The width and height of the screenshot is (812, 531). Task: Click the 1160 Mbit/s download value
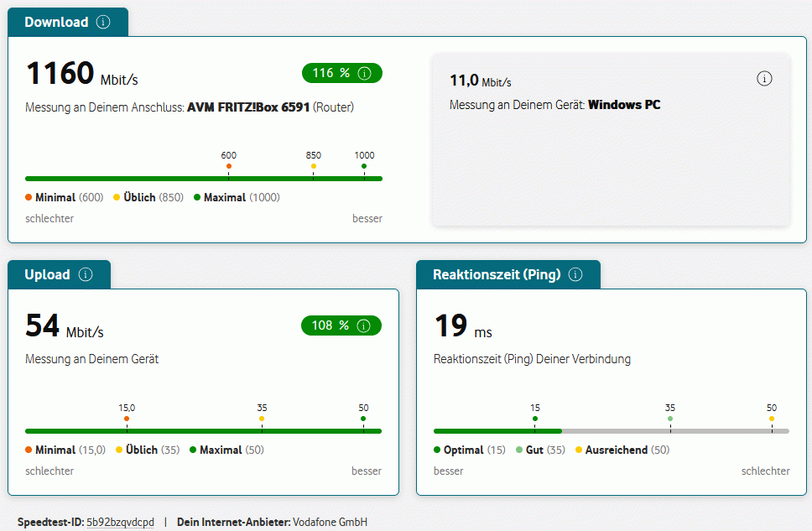pyautogui.click(x=82, y=73)
